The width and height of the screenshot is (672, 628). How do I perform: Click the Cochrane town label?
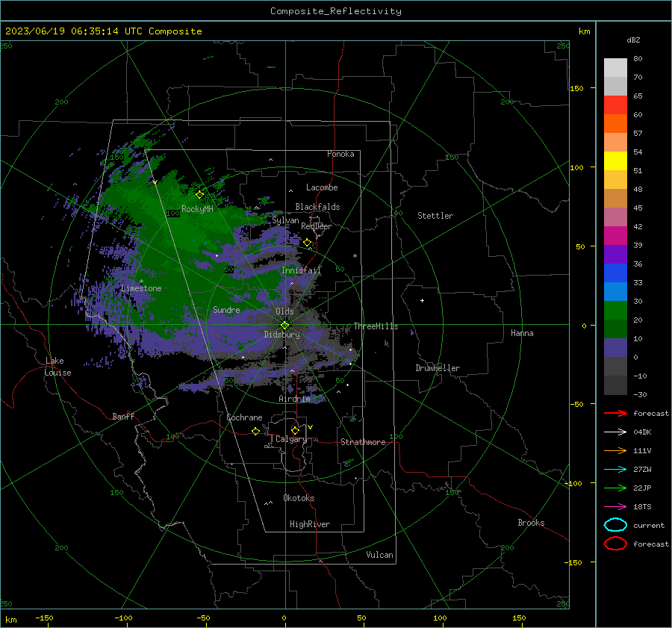point(244,417)
